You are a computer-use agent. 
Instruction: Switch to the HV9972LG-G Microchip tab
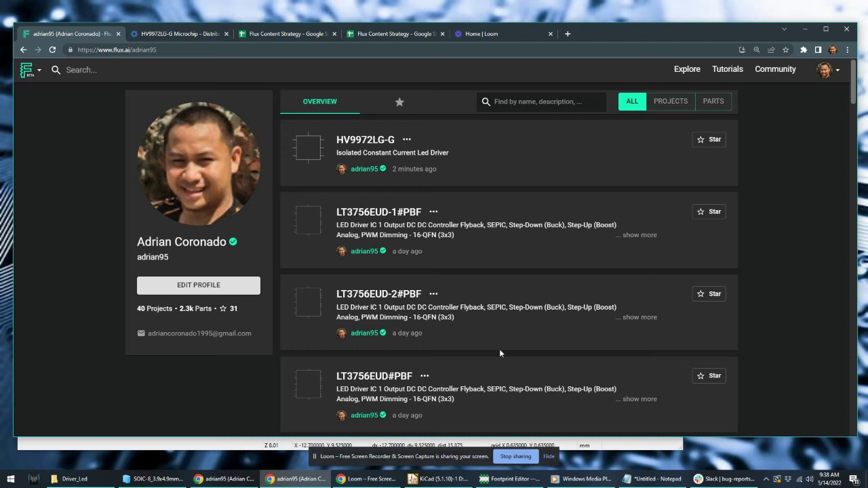(178, 34)
